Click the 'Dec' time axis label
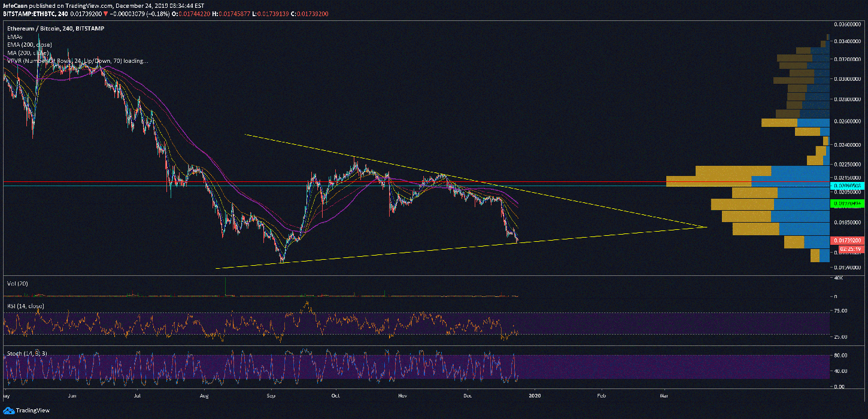This screenshot has width=868, height=419. coord(466,396)
